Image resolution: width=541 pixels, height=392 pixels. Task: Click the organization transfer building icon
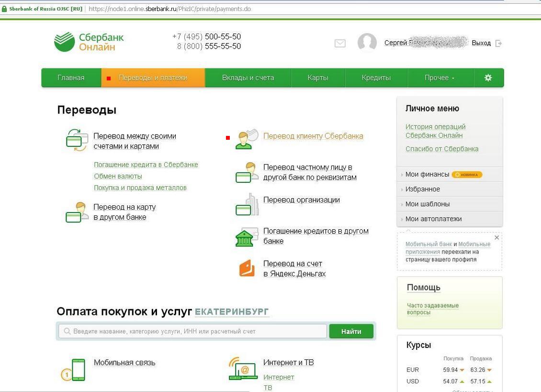pos(247,204)
